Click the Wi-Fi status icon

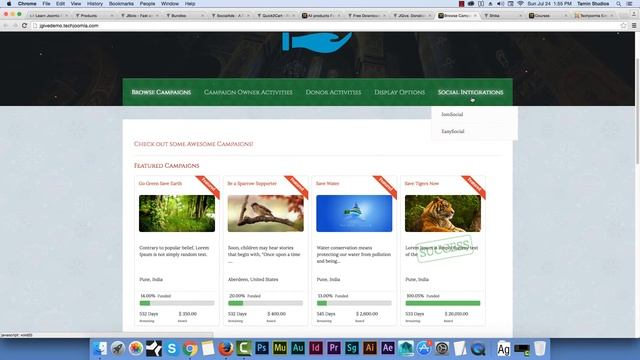(x=520, y=4)
